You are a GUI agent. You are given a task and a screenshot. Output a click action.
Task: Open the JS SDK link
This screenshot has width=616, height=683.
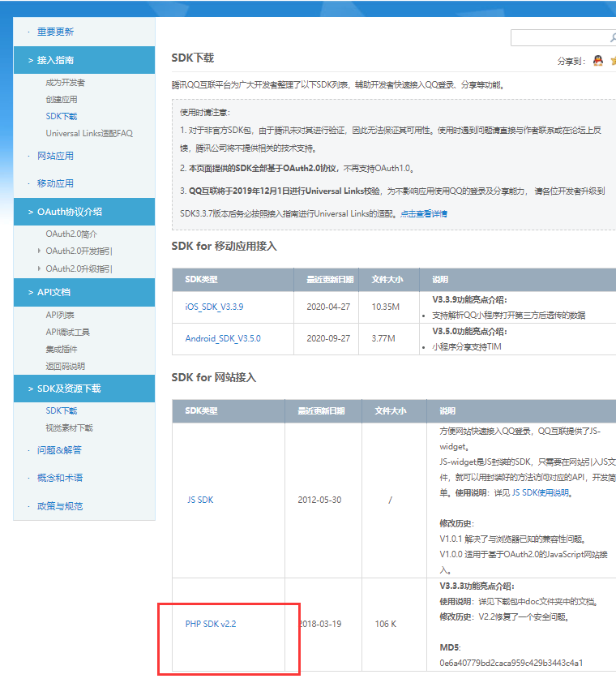tap(200, 500)
